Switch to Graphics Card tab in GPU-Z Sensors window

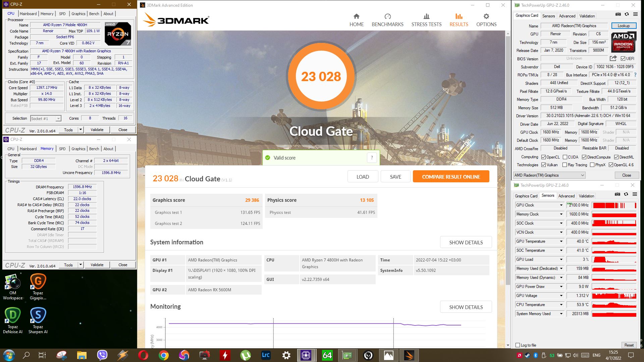[x=526, y=196]
